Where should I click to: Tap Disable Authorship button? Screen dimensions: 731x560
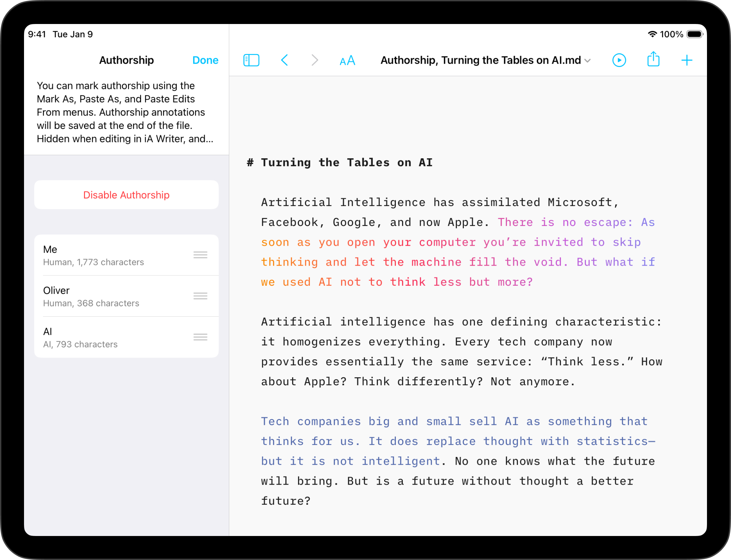click(x=126, y=195)
